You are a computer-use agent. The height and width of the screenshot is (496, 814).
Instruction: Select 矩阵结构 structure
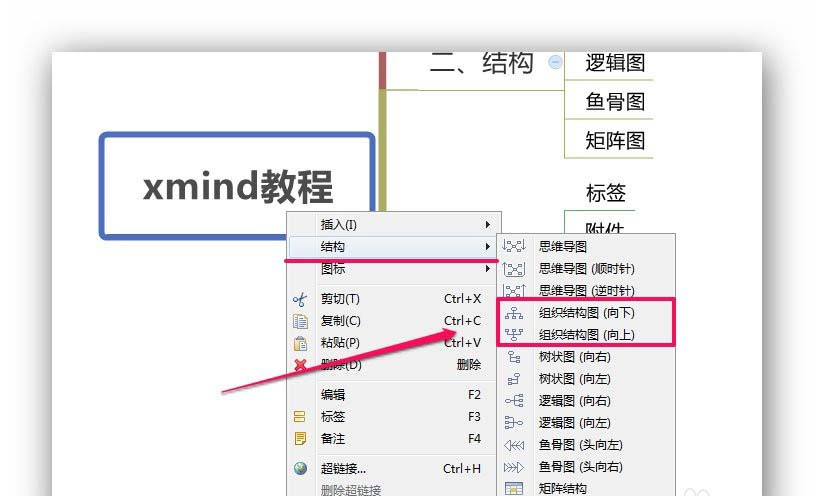587,488
